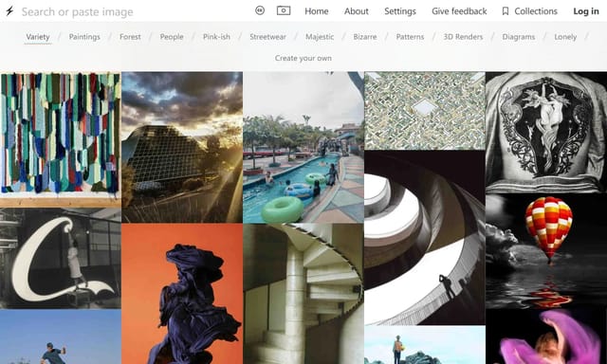This screenshot has height=364, width=607.
Task: Open the orange background blue fabric image
Action: (x=182, y=294)
